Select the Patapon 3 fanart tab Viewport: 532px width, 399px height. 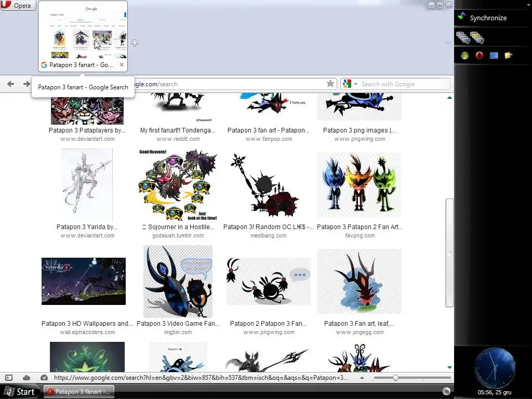pyautogui.click(x=83, y=36)
